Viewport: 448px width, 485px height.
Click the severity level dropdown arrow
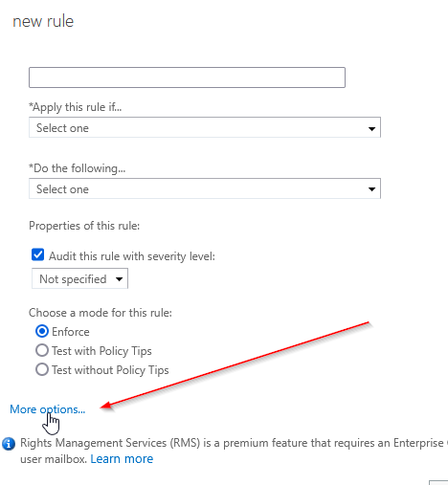click(120, 279)
